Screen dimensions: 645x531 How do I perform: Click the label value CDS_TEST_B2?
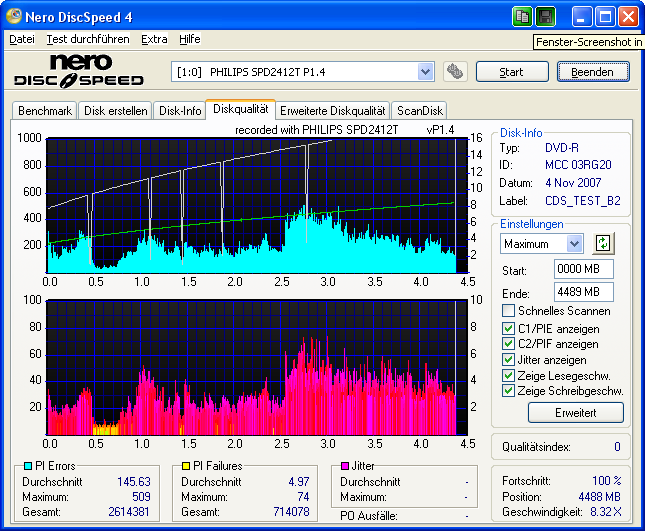[x=582, y=201]
